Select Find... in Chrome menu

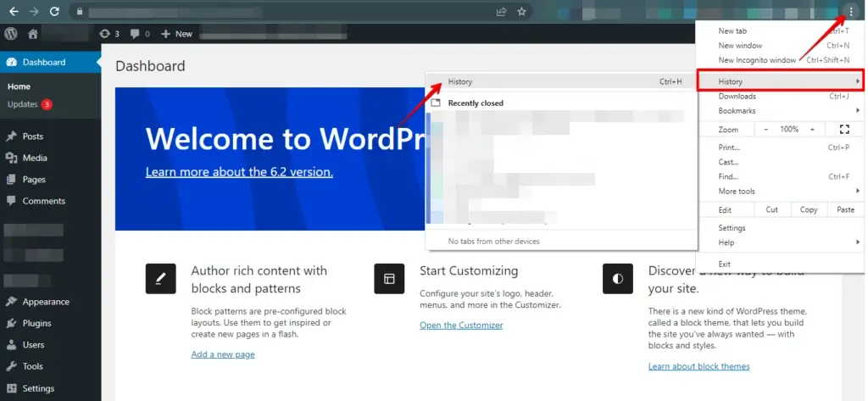[x=780, y=176]
